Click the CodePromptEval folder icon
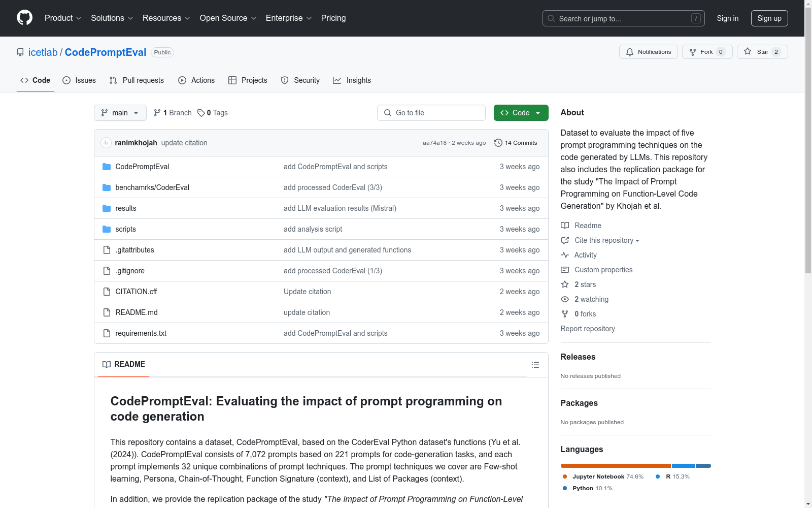This screenshot has height=508, width=812. (x=107, y=167)
